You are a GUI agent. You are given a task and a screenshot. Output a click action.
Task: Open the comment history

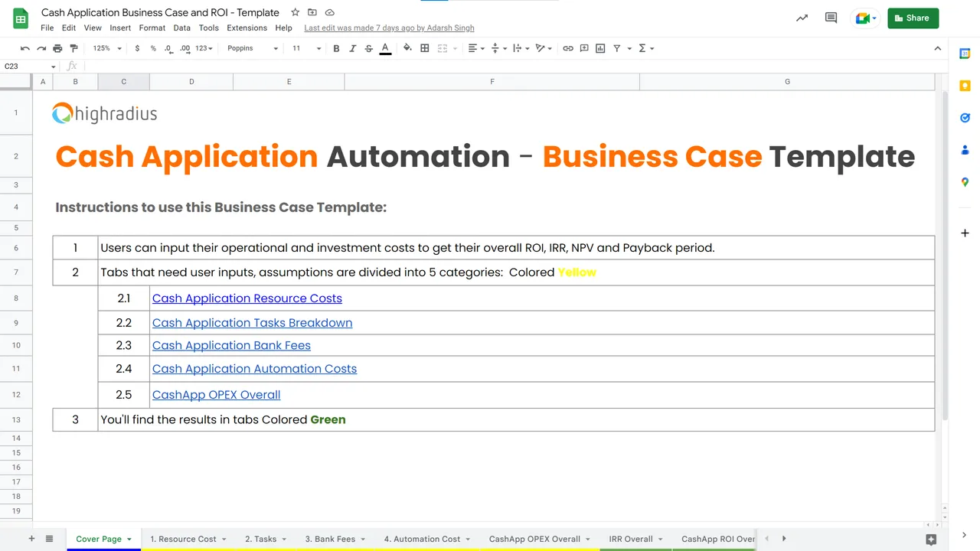(x=831, y=18)
